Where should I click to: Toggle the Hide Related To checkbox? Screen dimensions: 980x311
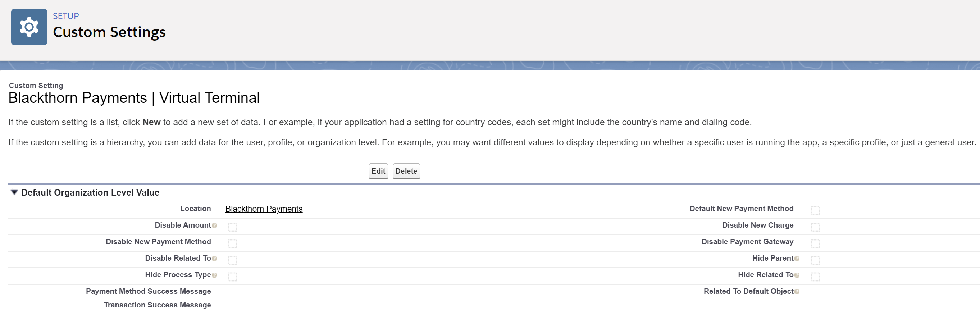(x=815, y=276)
